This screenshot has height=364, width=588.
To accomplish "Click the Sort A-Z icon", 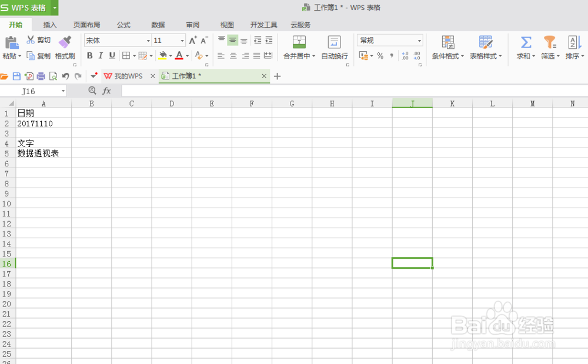I will [x=574, y=42].
